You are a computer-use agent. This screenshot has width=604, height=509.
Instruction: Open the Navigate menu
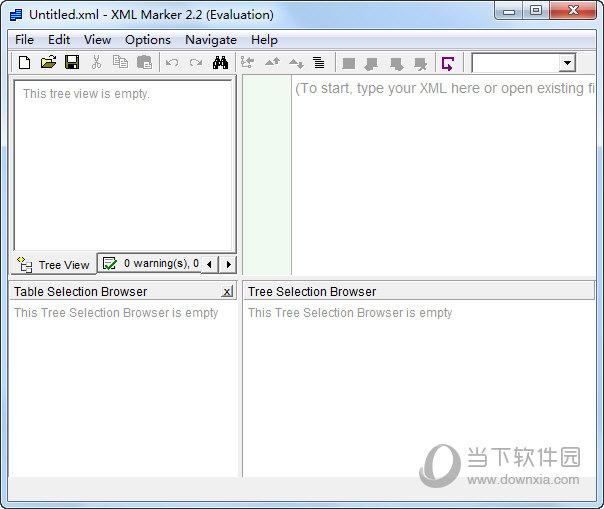[211, 40]
